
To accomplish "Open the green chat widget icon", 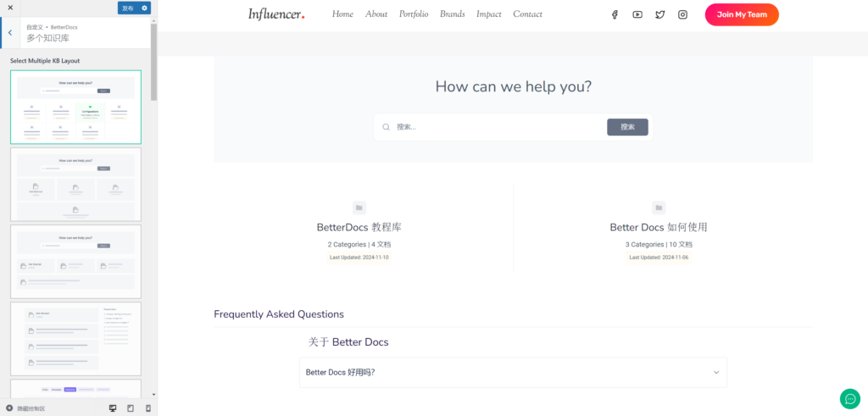I will (849, 399).
